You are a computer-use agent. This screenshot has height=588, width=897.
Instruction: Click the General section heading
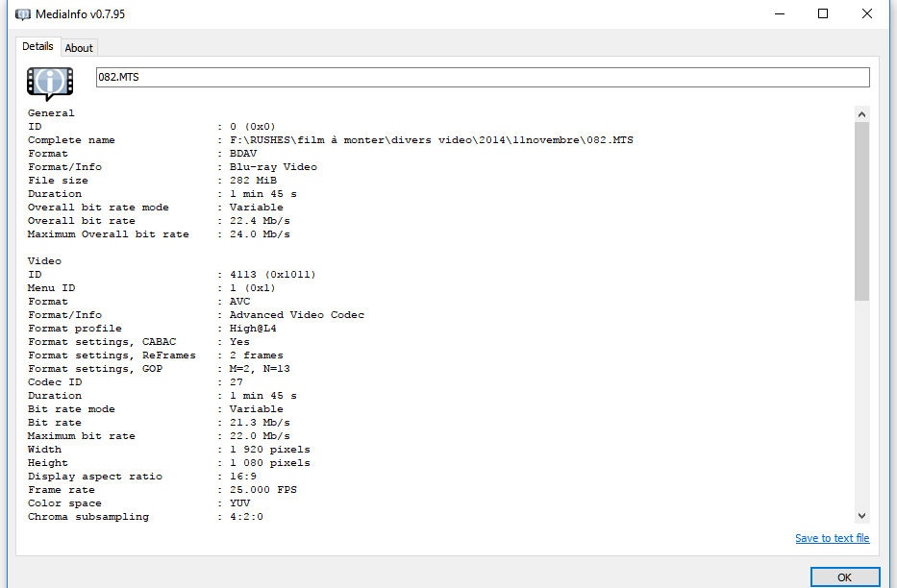(51, 113)
